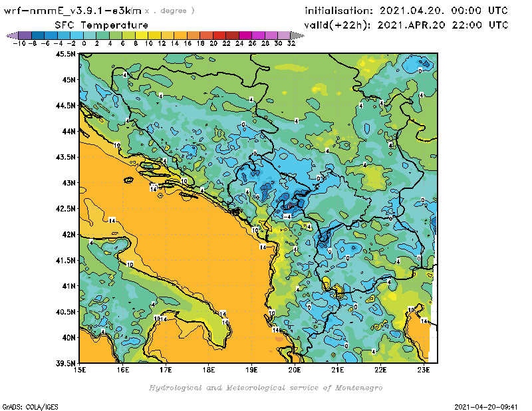Viewport: 532px width, 411px height.
Task: Click the '42N' latitude label
Action: coord(68,234)
